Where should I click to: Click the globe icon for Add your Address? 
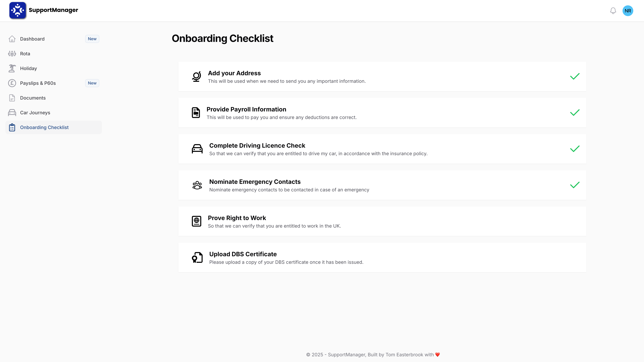[x=196, y=76]
